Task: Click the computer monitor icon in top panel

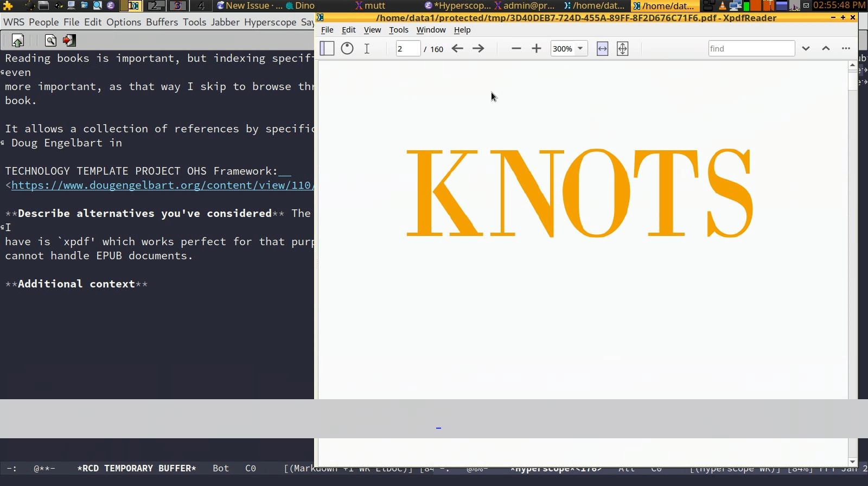Action: (x=71, y=6)
